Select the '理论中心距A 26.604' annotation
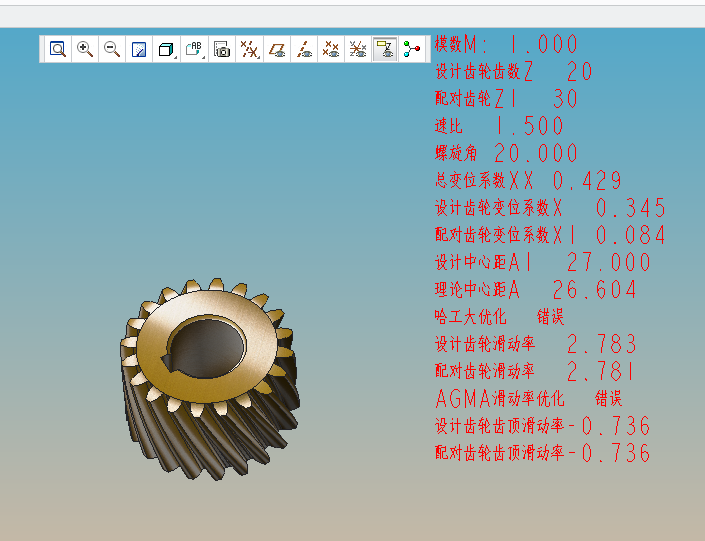The image size is (705, 541). tap(535, 289)
